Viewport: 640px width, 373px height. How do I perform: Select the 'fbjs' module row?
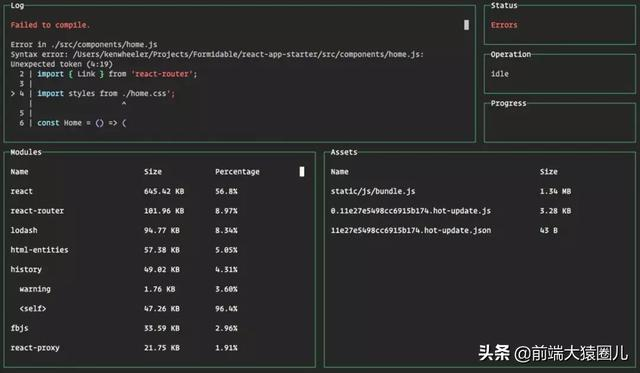click(124, 328)
